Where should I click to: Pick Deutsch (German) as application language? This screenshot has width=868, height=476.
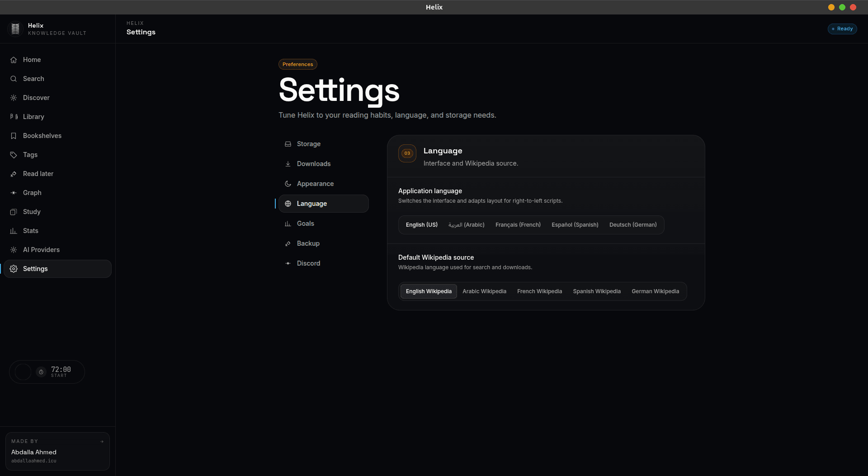(633, 225)
